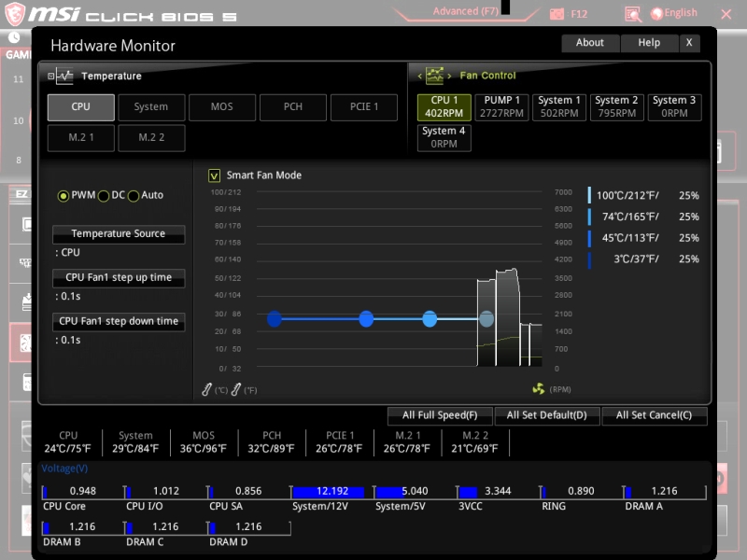This screenshot has height=560, width=747.
Task: Click the MOS 36°C/96°F temperature readout
Action: click(x=204, y=442)
